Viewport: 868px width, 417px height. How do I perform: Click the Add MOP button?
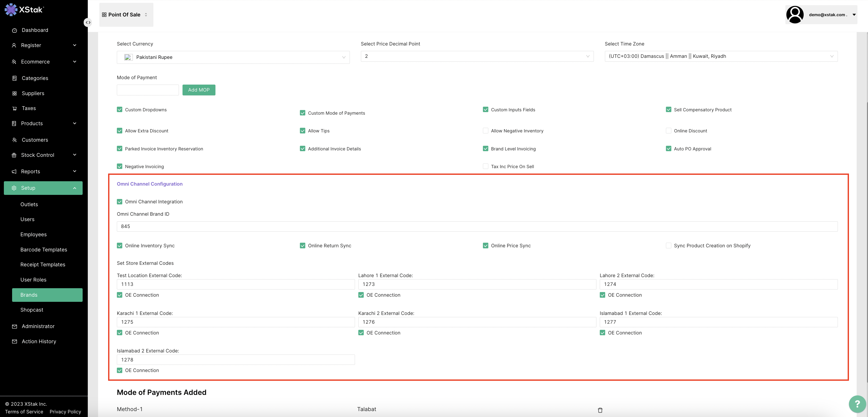pyautogui.click(x=198, y=90)
